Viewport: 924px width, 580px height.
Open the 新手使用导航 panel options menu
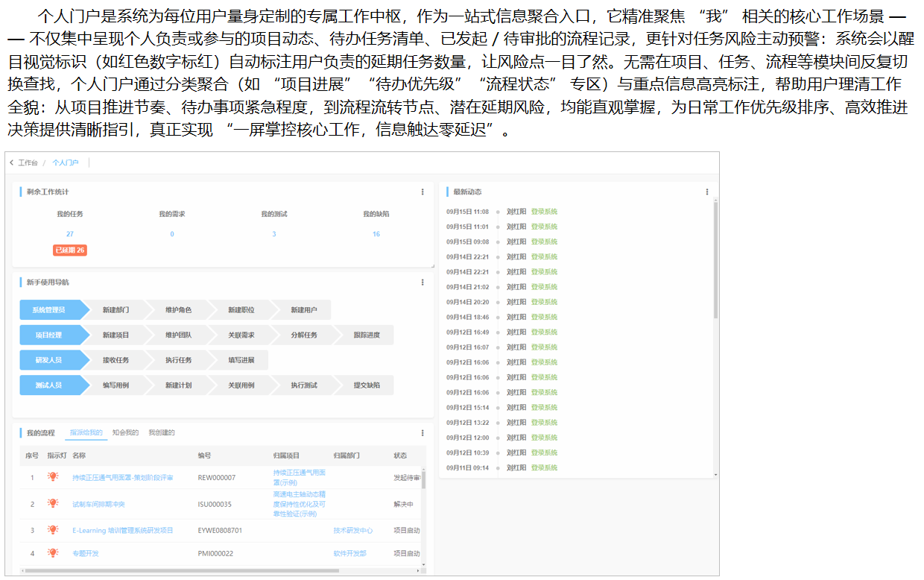click(x=424, y=282)
